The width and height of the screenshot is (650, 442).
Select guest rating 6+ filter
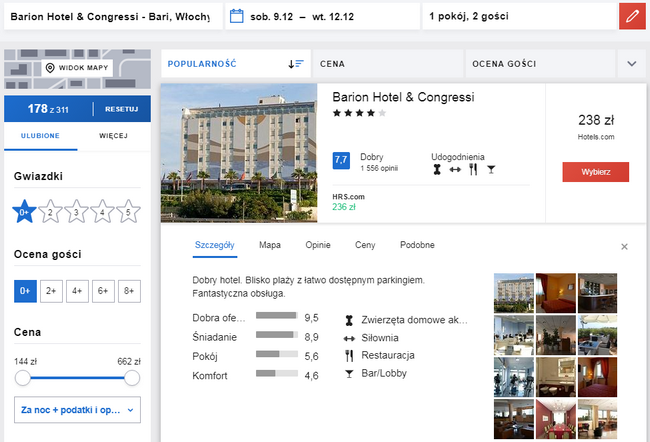[103, 291]
